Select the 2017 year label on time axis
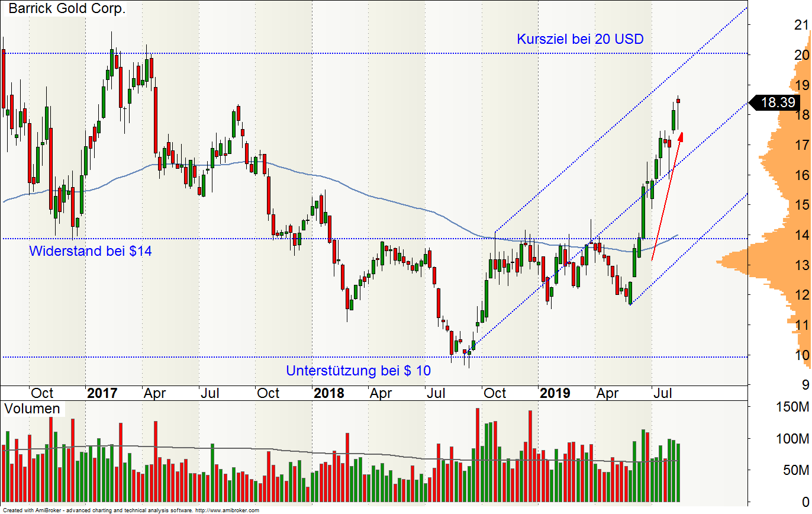Screen dimensions: 812x514 pos(102,393)
